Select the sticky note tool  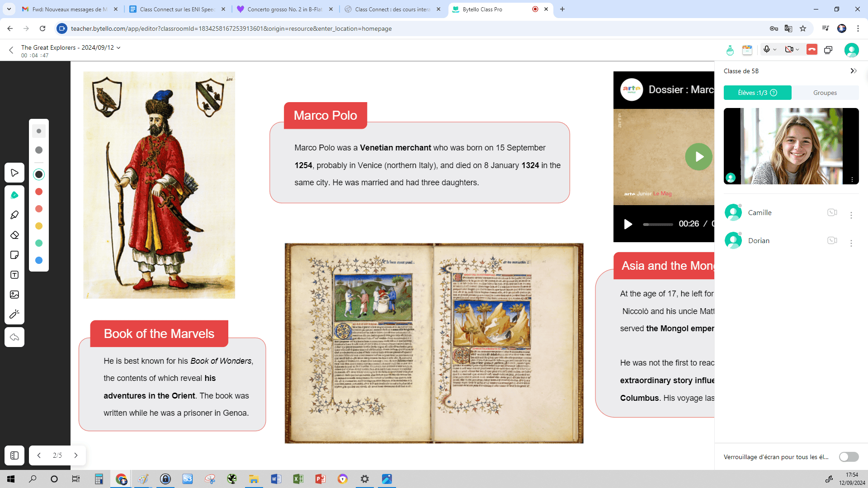14,255
